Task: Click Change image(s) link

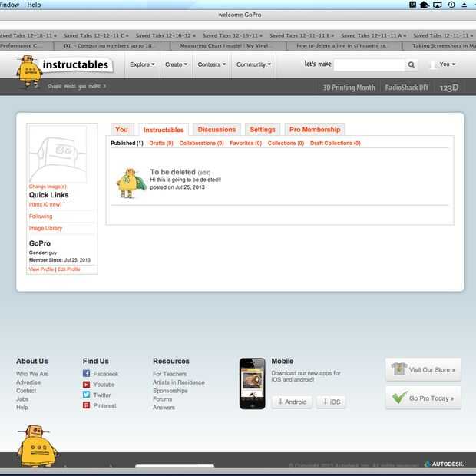Action: click(48, 187)
